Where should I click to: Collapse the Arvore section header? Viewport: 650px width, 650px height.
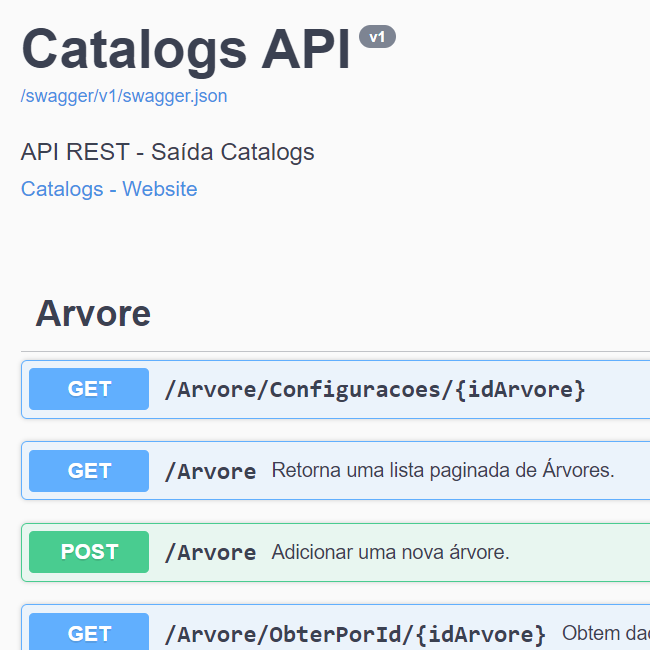pyautogui.click(x=93, y=313)
